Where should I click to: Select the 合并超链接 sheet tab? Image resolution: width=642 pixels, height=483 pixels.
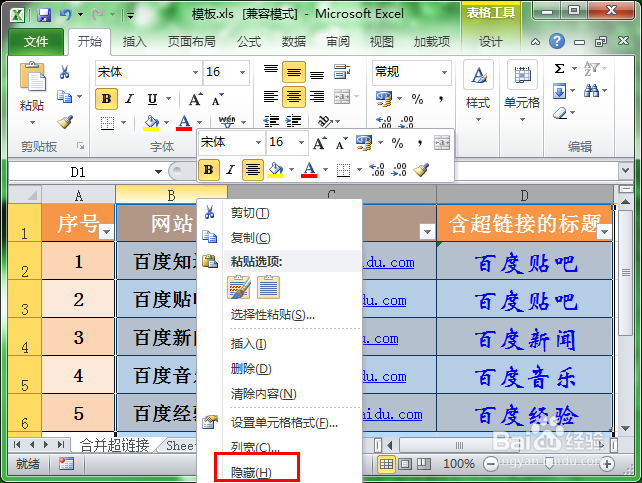114,445
